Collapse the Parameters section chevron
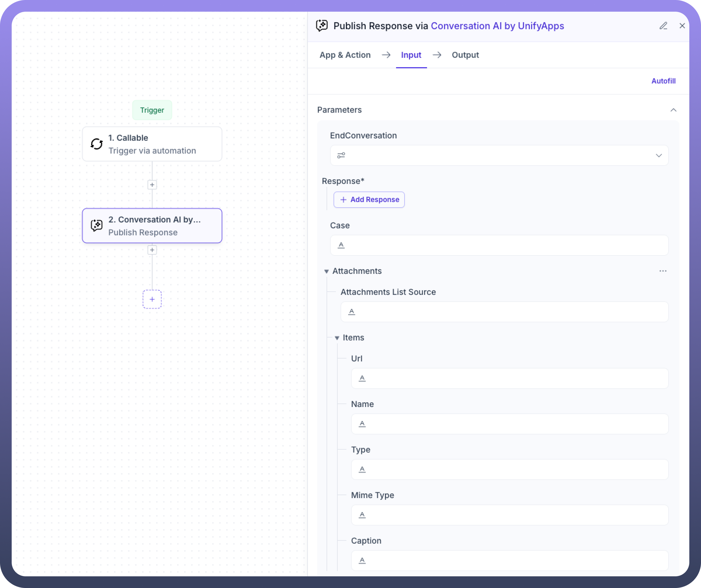 (673, 110)
